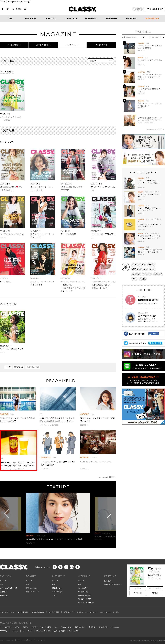Open the CLASSY Closet kokode.jp banner
This screenshot has height=644, width=165.
(143, 406)
